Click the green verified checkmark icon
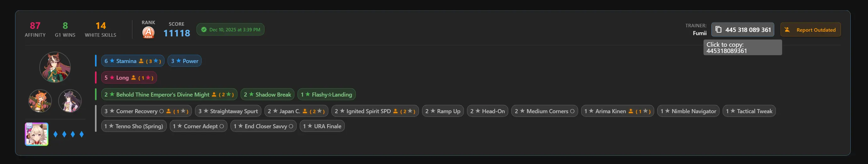 [x=203, y=29]
